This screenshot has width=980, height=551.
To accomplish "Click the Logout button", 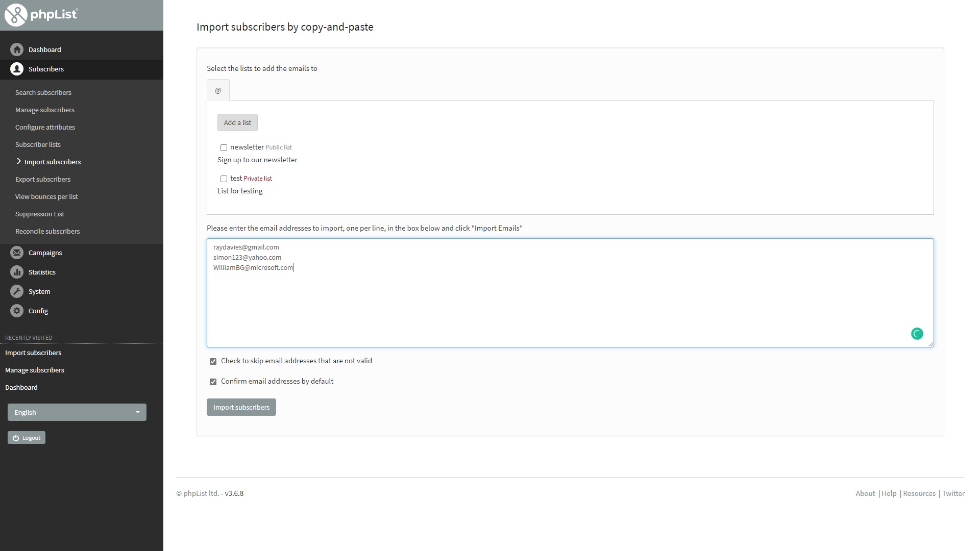I will point(27,438).
